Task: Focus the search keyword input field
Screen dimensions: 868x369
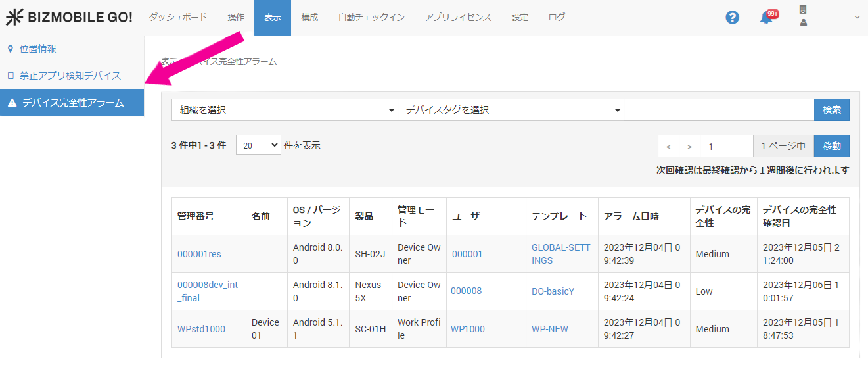Action: coord(718,110)
